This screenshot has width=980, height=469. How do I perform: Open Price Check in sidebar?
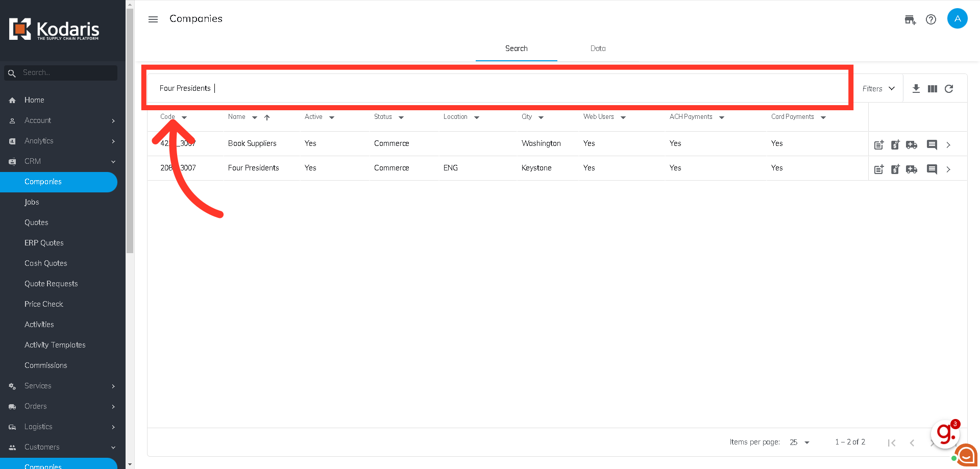pyautogui.click(x=44, y=304)
